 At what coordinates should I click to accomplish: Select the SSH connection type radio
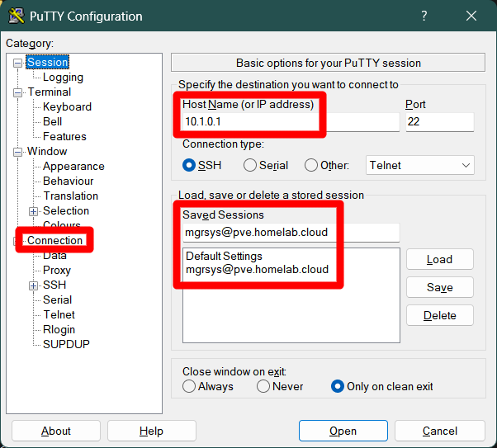click(x=189, y=165)
